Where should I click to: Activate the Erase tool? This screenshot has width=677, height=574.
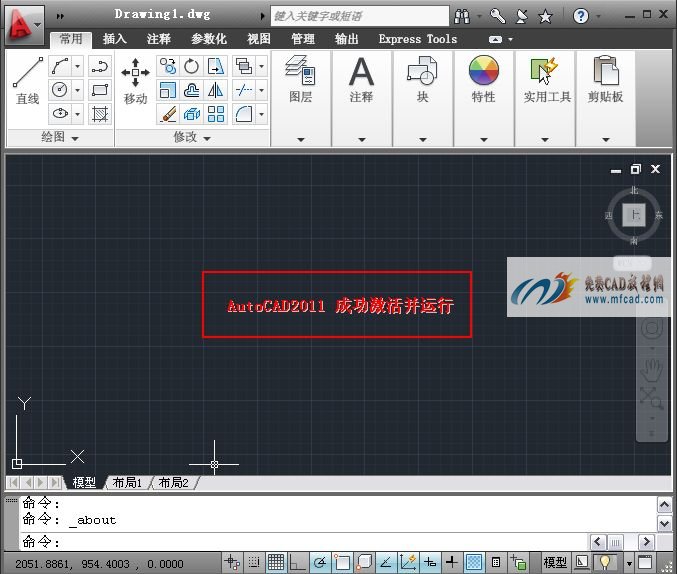point(168,114)
